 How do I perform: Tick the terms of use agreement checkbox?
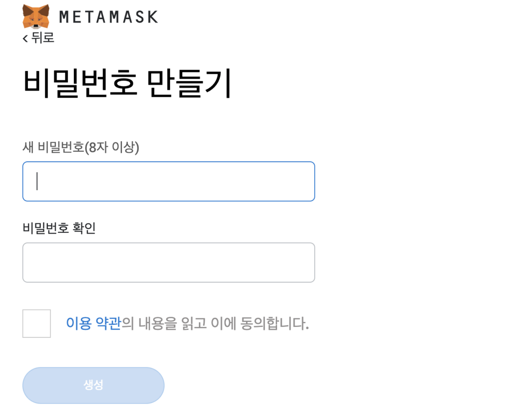(x=36, y=324)
